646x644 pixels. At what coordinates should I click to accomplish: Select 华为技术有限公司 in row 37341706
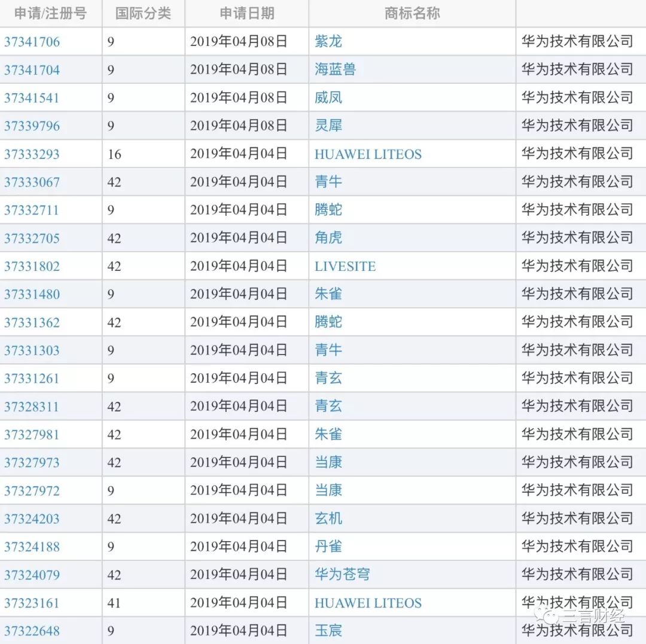(x=577, y=41)
